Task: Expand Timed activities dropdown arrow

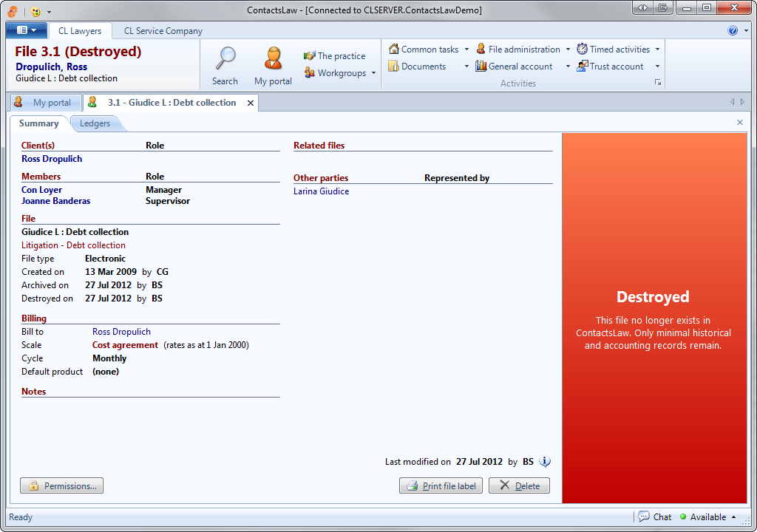Action: [657, 50]
